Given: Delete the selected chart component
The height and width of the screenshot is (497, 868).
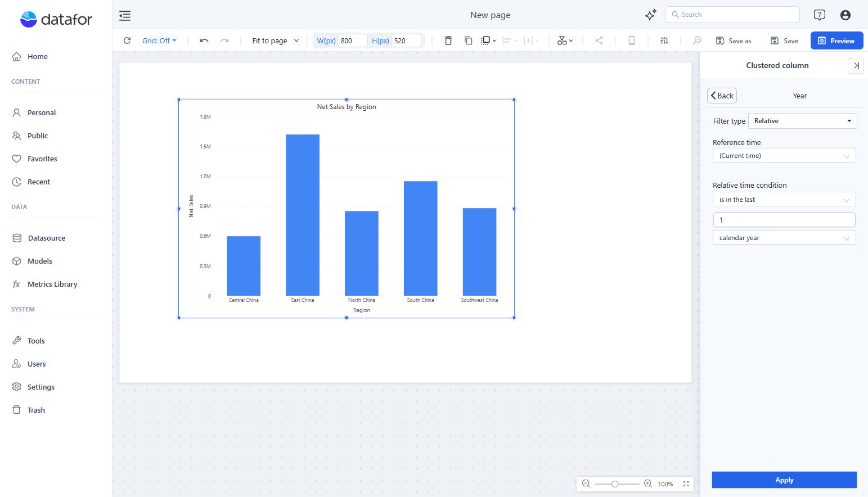Looking at the screenshot, I should coord(448,40).
